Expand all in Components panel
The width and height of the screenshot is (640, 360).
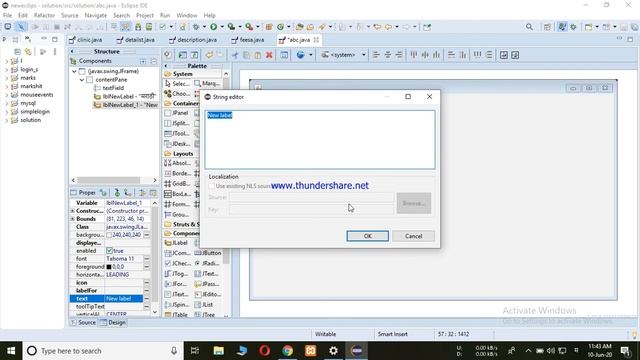(143, 61)
